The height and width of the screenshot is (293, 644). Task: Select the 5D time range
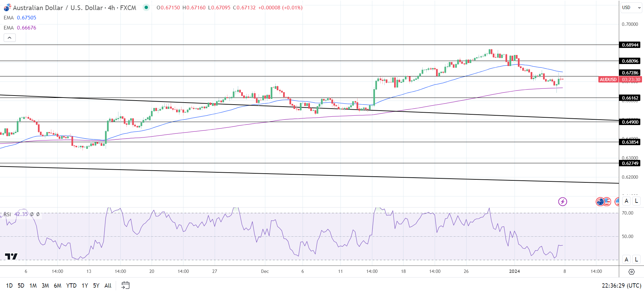21,286
